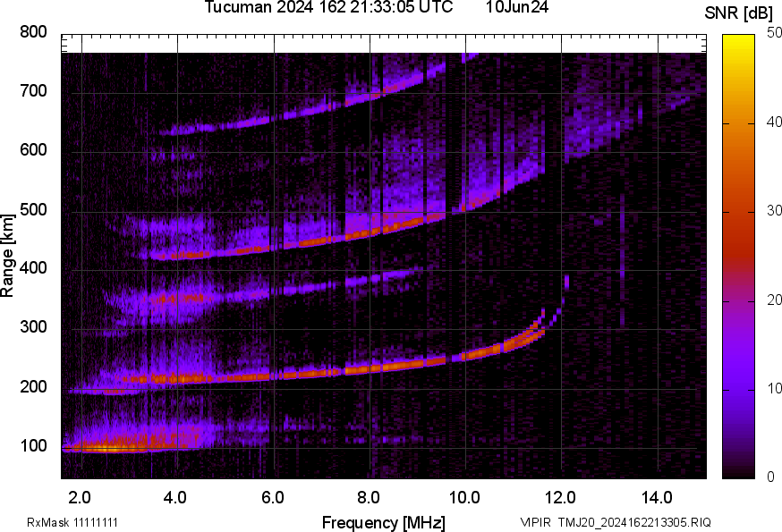782x532 pixels.
Task: Click the date label "10Jun24"
Action: (517, 7)
